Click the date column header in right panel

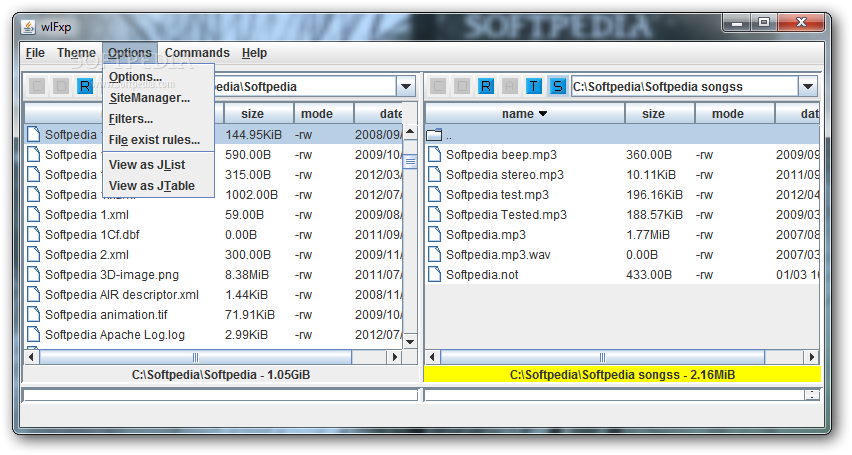(797, 114)
